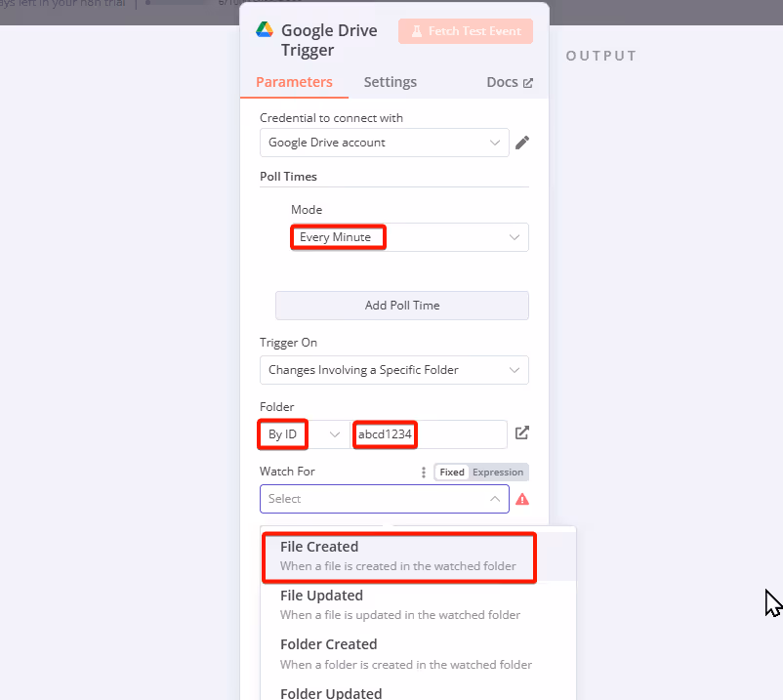783x700 pixels.
Task: Click the Poll Times section heading
Action: point(288,177)
